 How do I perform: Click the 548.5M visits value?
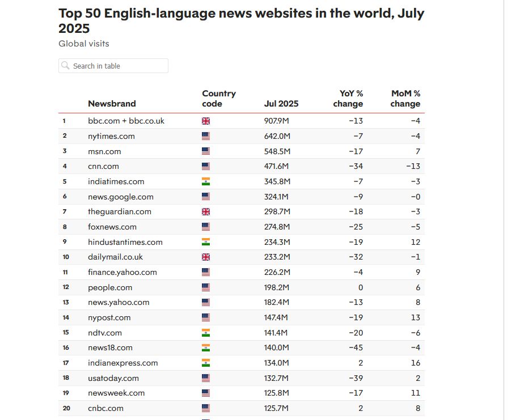pos(277,151)
